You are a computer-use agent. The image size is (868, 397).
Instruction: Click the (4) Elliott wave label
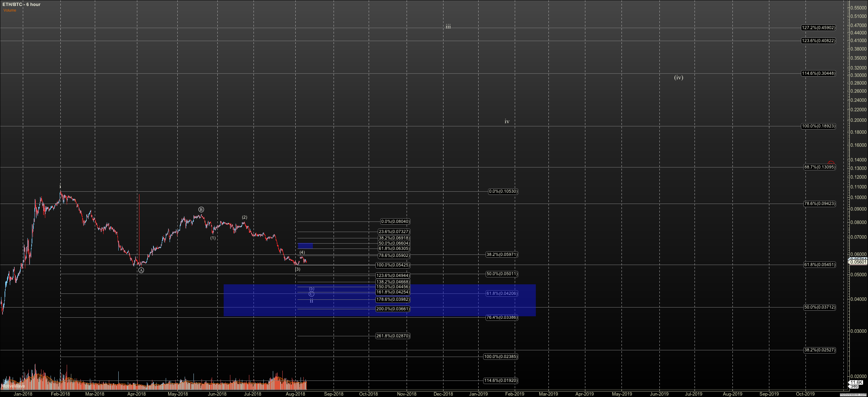pyautogui.click(x=302, y=252)
